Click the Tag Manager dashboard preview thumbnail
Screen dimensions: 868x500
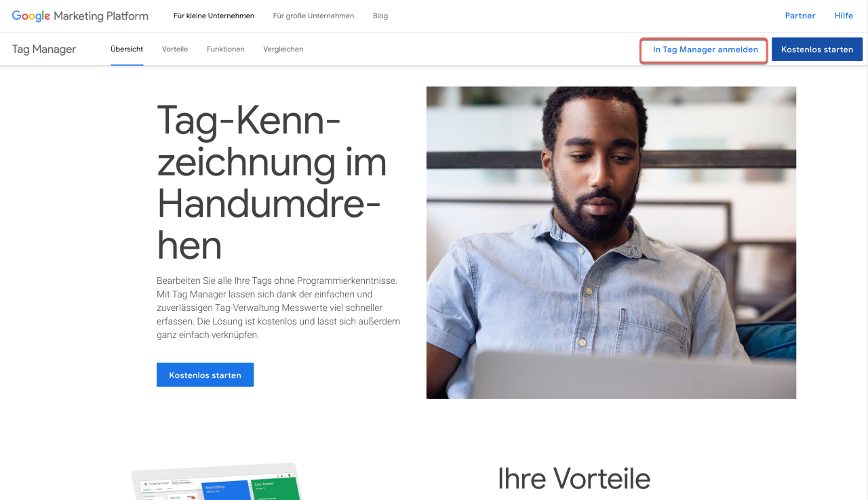click(216, 482)
